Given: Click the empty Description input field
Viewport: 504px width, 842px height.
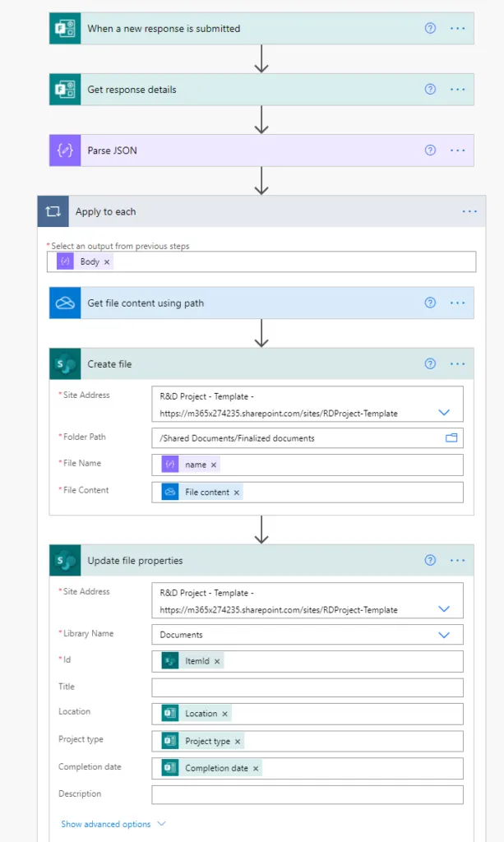Looking at the screenshot, I should pos(307,795).
